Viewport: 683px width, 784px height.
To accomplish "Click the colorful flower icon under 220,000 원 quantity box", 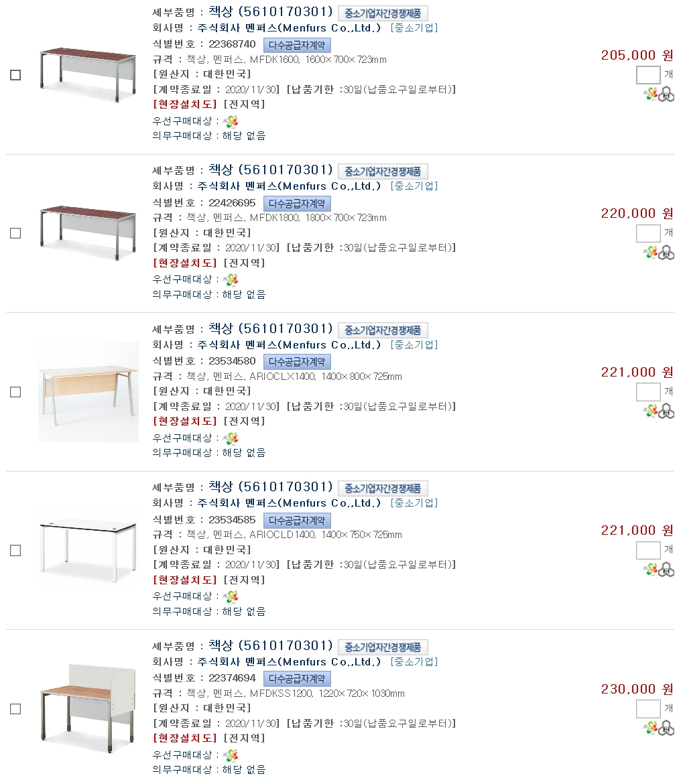I will point(651,253).
